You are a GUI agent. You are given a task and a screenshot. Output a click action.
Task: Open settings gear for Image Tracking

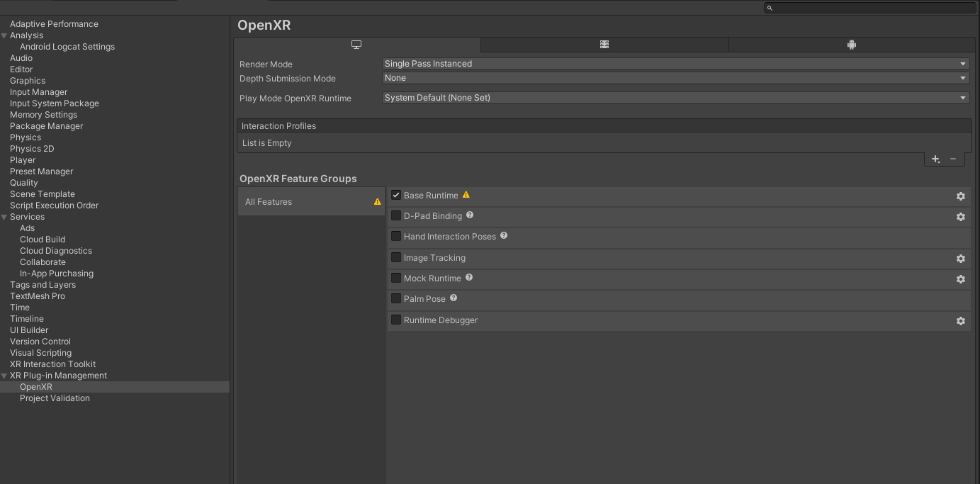click(961, 259)
